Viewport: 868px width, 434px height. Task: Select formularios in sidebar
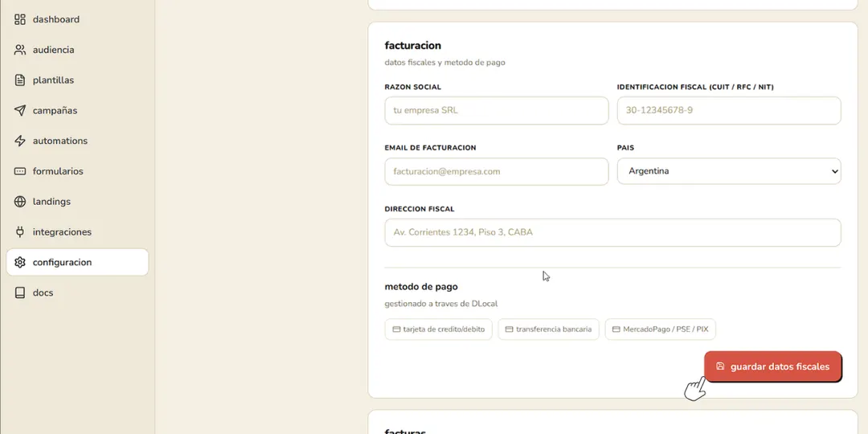tap(77, 171)
